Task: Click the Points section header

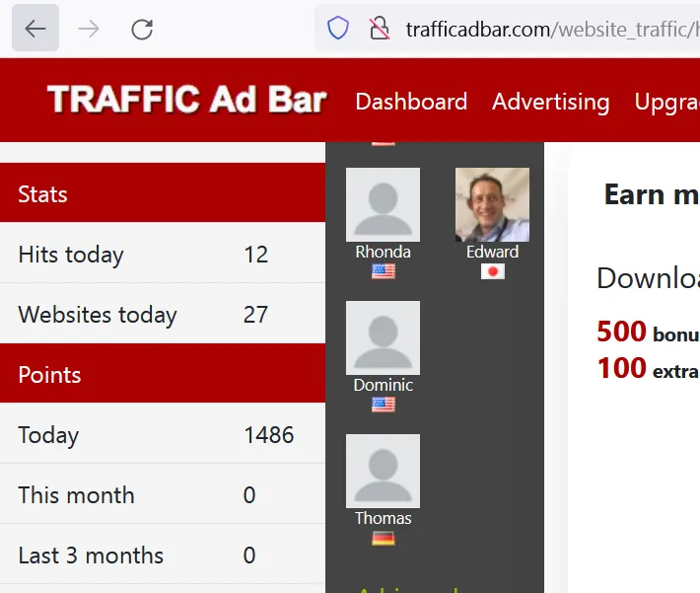Action: coord(163,374)
